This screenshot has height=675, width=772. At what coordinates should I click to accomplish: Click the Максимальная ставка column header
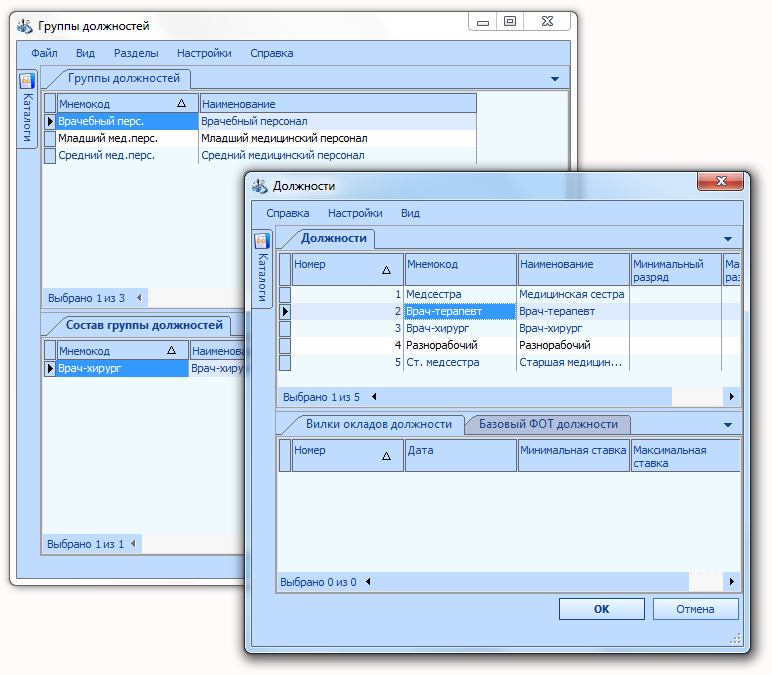[x=685, y=455]
